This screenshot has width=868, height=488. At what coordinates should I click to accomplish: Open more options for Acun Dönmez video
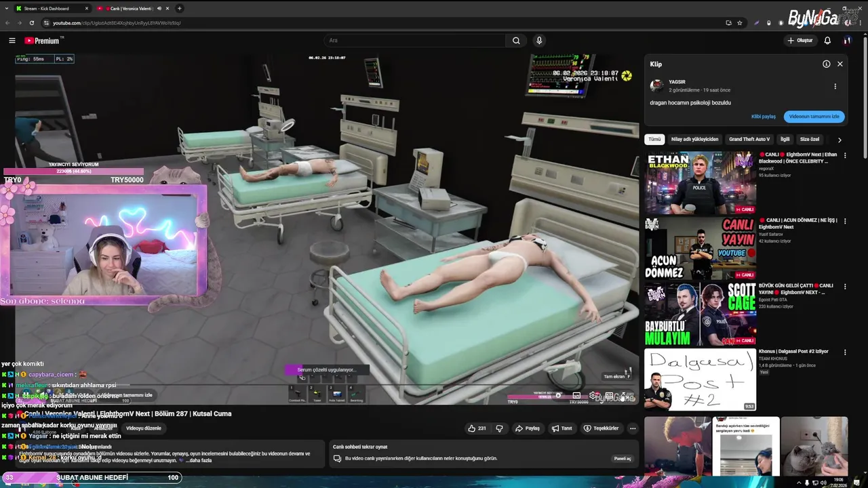click(x=845, y=222)
